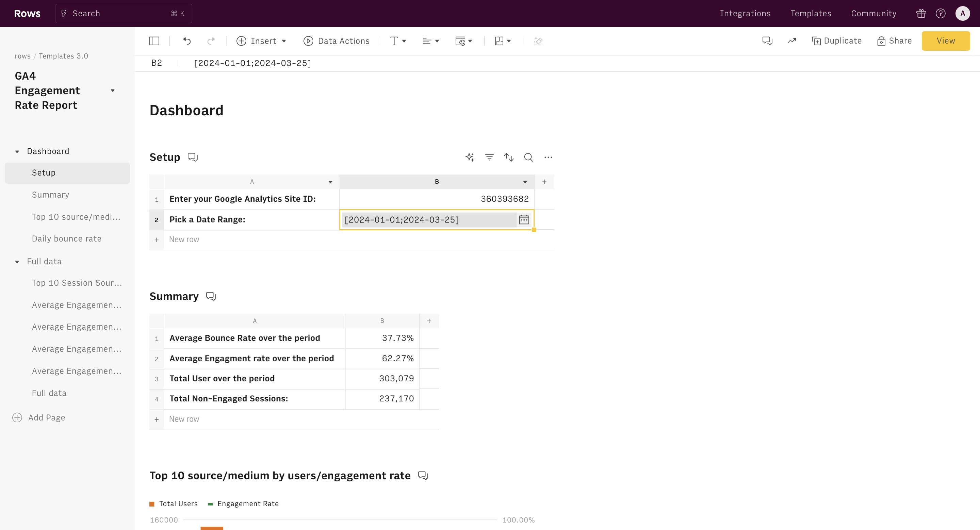Click the Search input field

pos(123,14)
